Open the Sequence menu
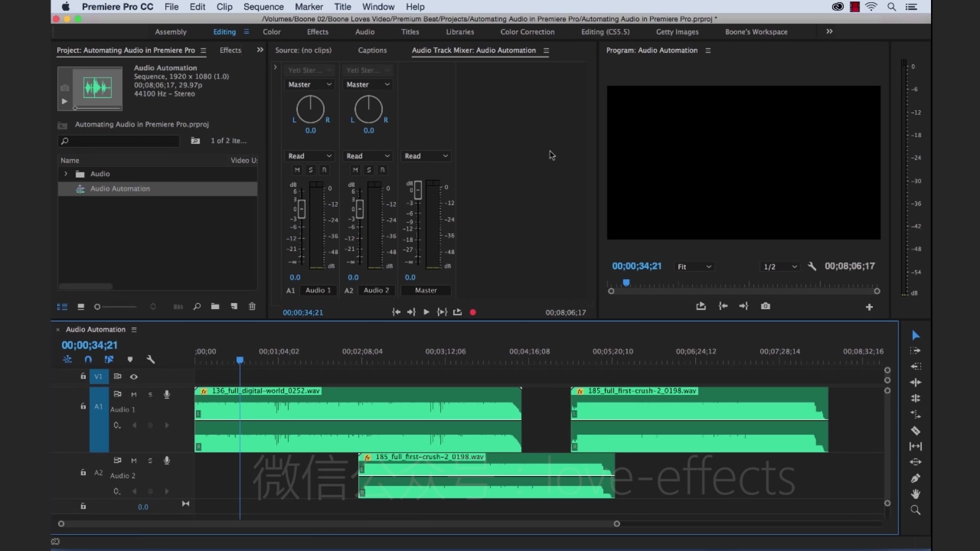The height and width of the screenshot is (551, 980). point(263,7)
